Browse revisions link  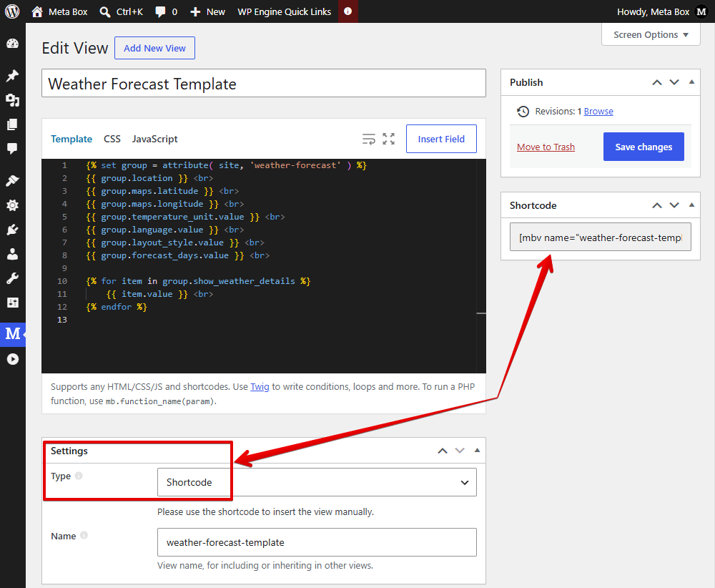coord(598,112)
